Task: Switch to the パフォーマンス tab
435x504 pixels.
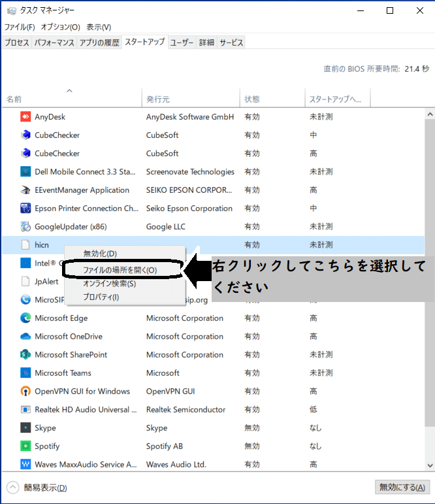Action: 54,42
